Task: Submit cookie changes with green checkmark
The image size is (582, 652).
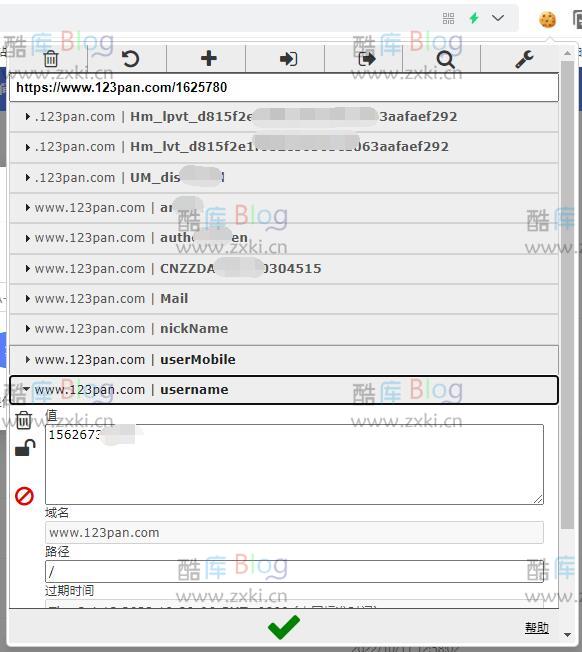Action: [x=284, y=627]
